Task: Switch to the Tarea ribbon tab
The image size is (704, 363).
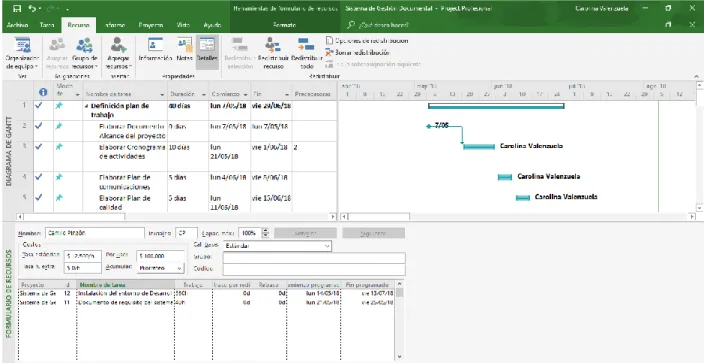Action: 47,25
